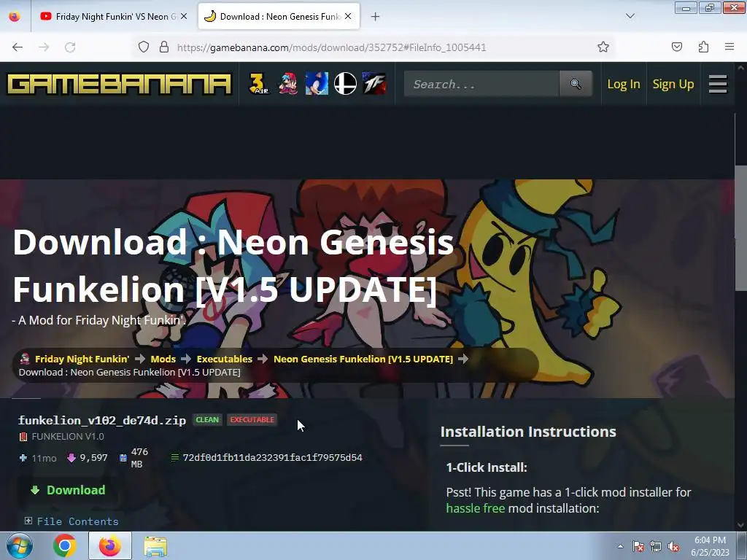This screenshot has height=560, width=747.
Task: Click the Firefox back arrow
Action: tap(18, 47)
